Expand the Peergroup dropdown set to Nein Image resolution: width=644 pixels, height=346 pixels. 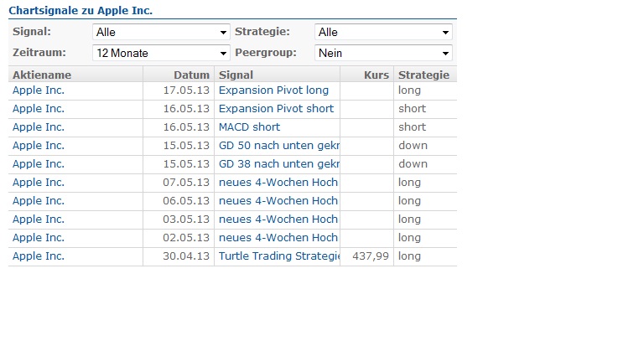point(383,53)
